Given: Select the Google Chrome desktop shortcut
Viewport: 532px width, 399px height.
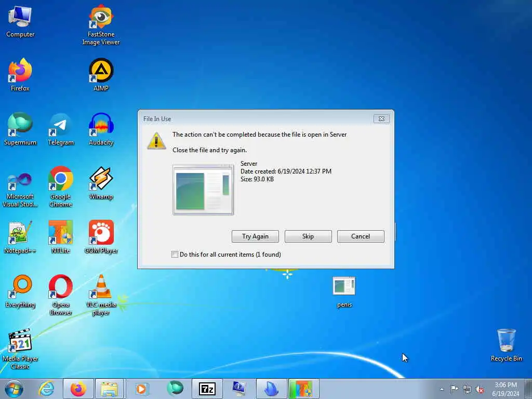Looking at the screenshot, I should [x=61, y=187].
